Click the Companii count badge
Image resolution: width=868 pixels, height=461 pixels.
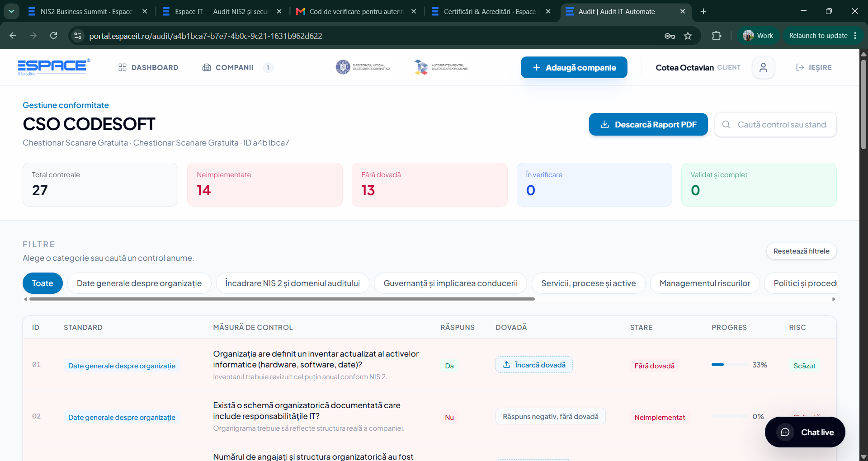(268, 67)
